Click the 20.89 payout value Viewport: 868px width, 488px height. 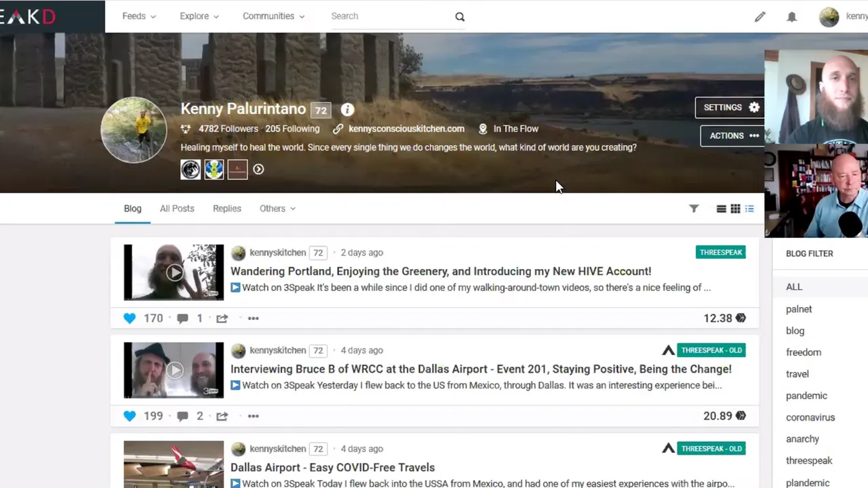pyautogui.click(x=717, y=416)
